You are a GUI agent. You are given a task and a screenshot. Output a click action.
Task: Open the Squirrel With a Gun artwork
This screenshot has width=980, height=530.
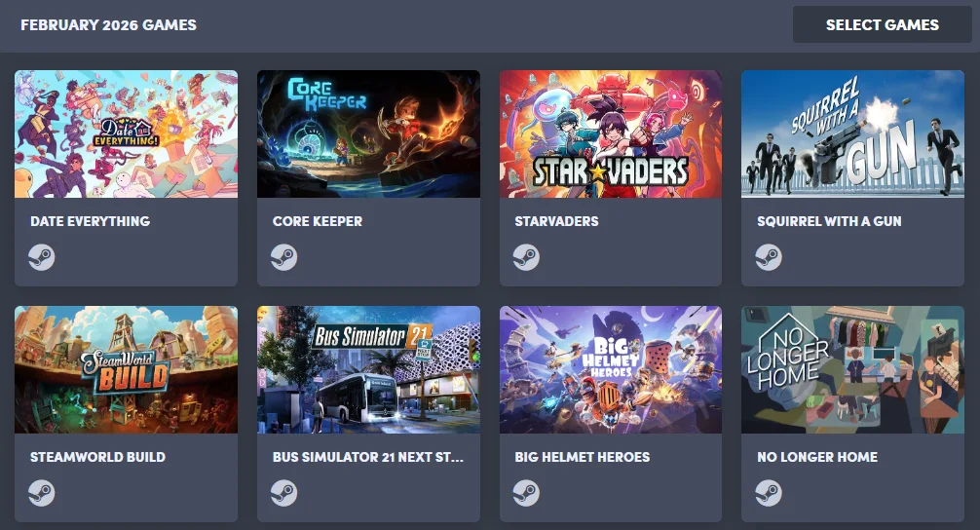coord(853,133)
